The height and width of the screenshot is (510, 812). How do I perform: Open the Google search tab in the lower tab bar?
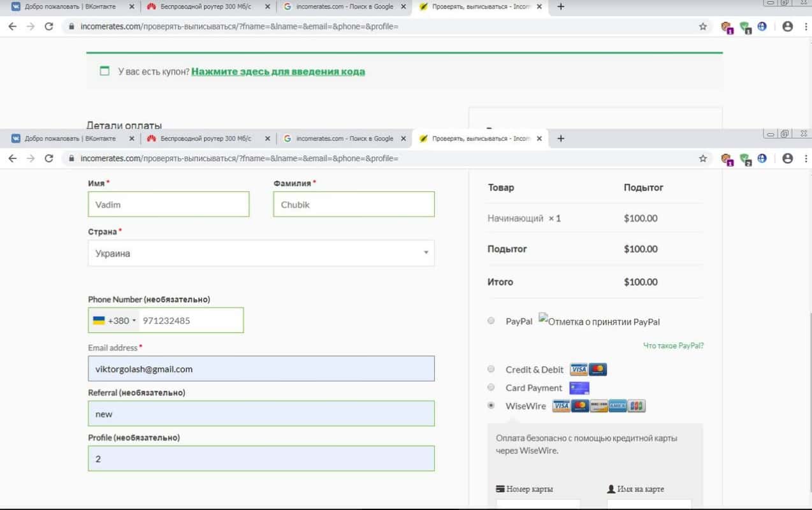tap(344, 138)
